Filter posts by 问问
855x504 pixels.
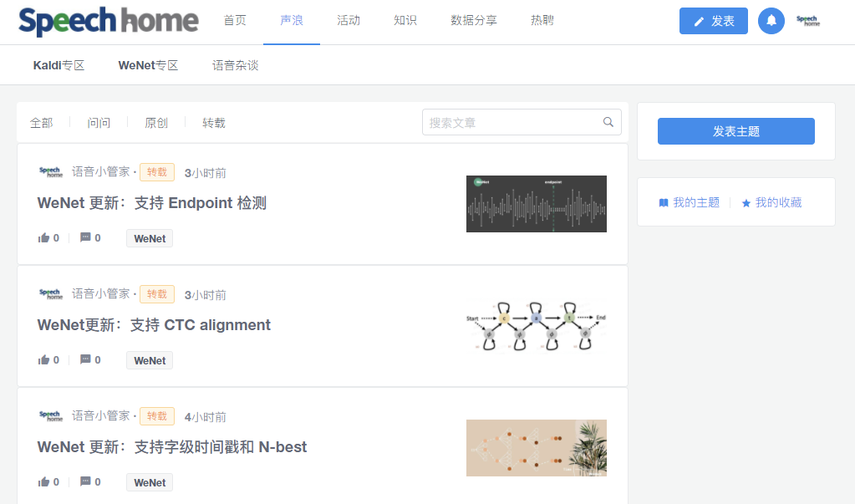point(99,123)
